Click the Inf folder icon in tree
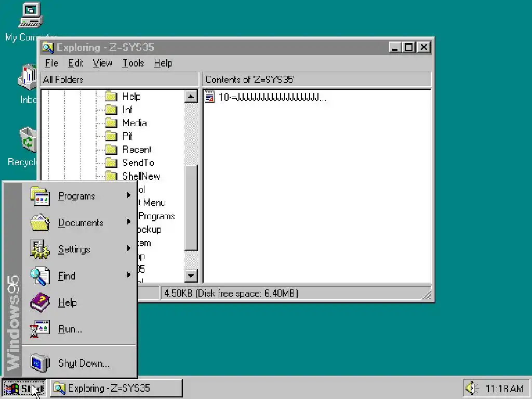This screenshot has height=399, width=532. (111, 110)
